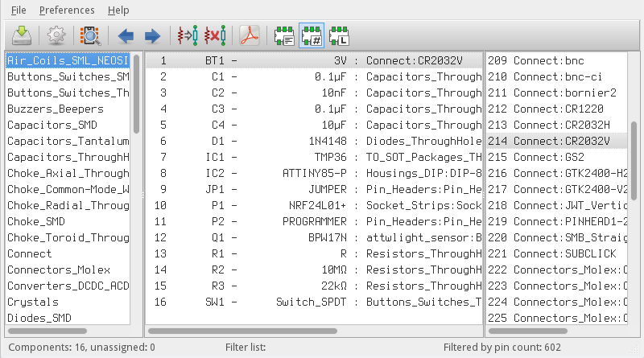644x358 pixels.
Task: Select component row BT1 3V
Action: [x=314, y=61]
